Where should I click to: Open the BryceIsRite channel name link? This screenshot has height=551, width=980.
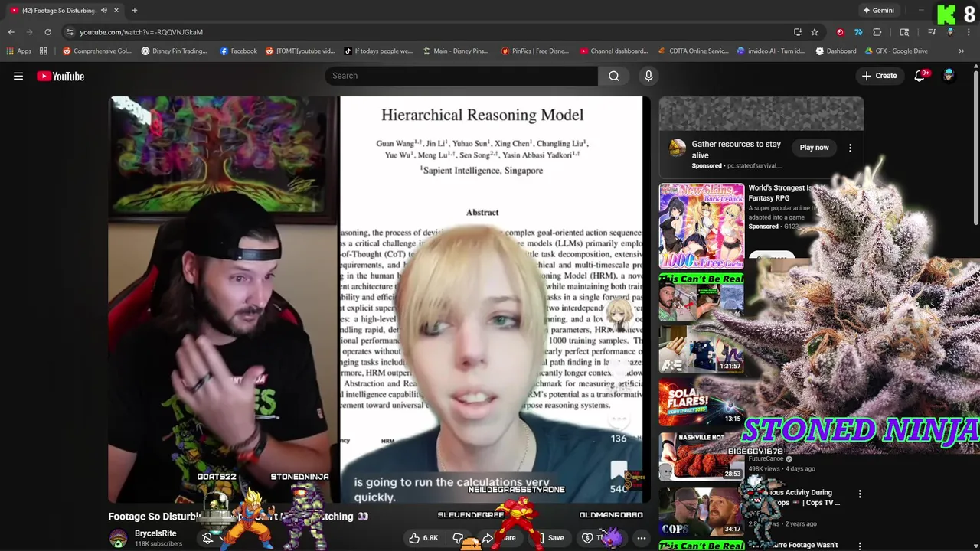(x=155, y=533)
